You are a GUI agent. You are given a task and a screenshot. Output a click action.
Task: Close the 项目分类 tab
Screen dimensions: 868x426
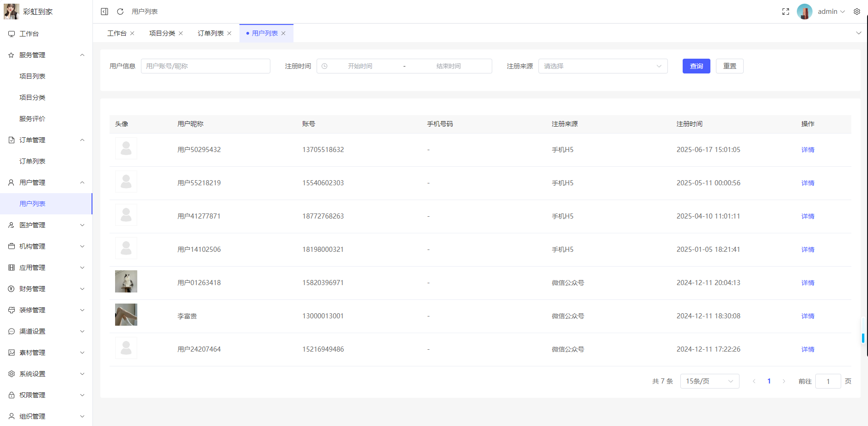(x=181, y=33)
